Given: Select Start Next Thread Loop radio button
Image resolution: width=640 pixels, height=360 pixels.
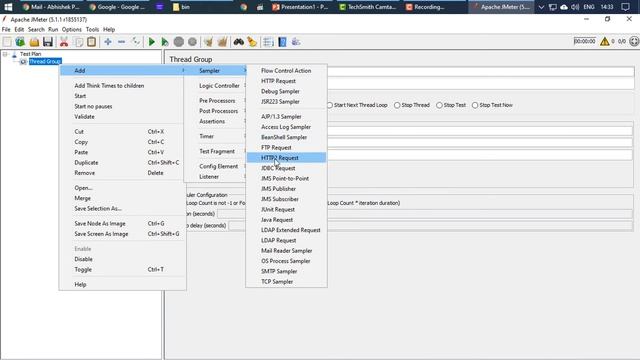Looking at the screenshot, I should click(x=329, y=105).
